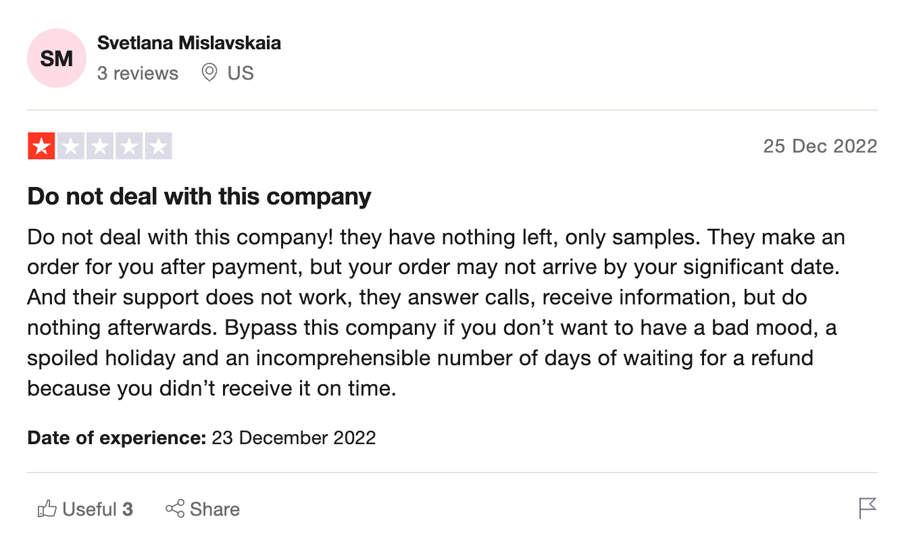Click the Useful count number 3
This screenshot has width=900, height=536.
(127, 509)
